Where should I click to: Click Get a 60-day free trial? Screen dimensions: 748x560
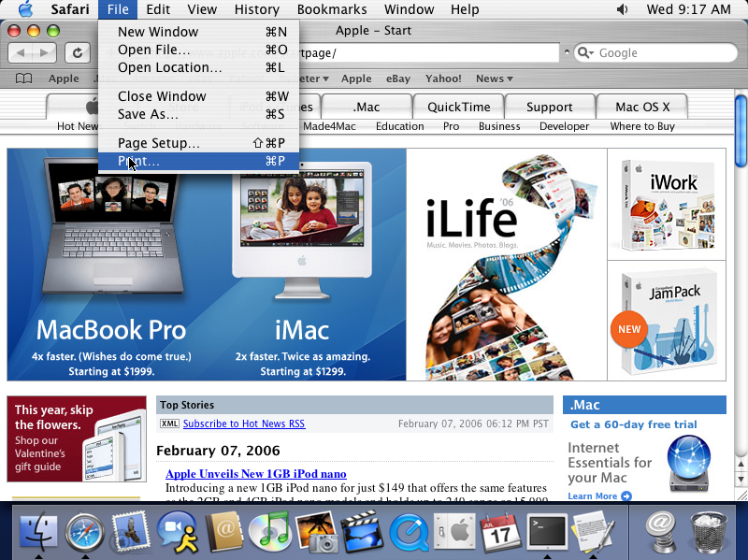pyautogui.click(x=634, y=424)
